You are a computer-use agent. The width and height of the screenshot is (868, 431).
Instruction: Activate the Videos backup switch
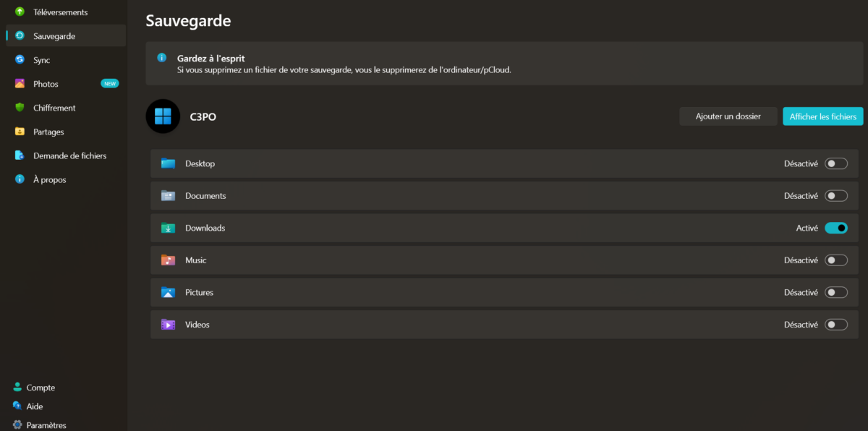click(836, 324)
